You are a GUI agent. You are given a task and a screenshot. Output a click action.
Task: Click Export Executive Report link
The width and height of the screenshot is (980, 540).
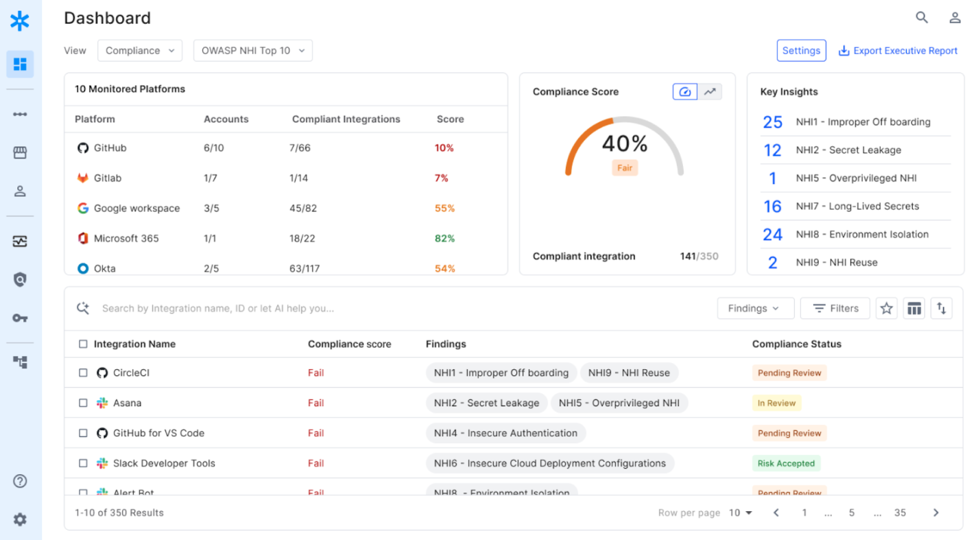tap(898, 51)
